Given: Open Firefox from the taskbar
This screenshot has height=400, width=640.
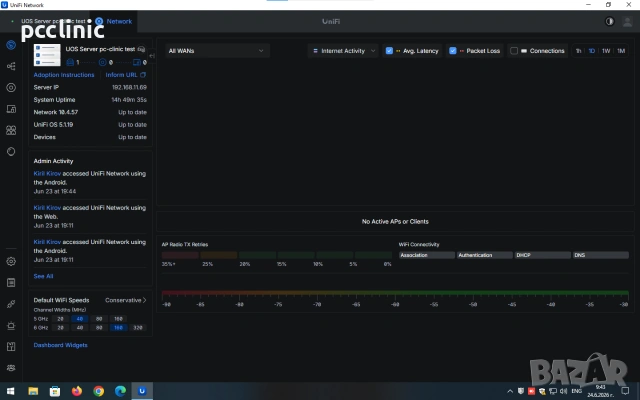Looking at the screenshot, I should click(77, 391).
